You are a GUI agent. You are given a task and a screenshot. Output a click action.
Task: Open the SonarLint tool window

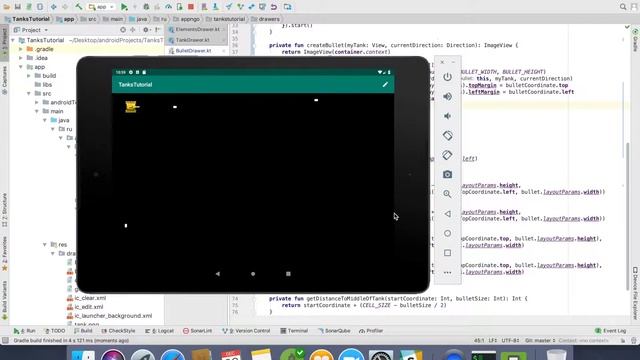tap(198, 331)
